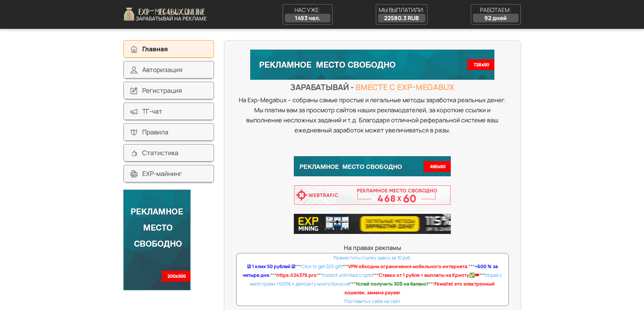Click the person icon for Авторизация
The image size is (644, 310).
[x=134, y=70]
